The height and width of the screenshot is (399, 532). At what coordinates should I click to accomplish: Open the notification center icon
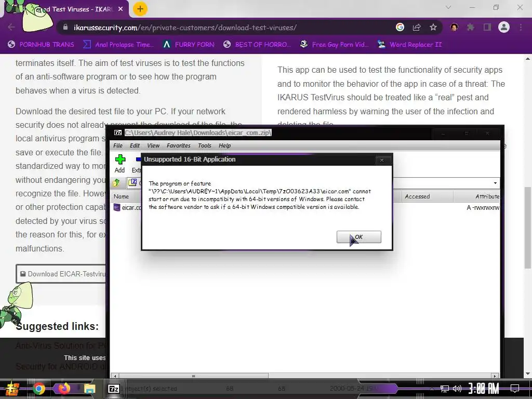(x=514, y=389)
